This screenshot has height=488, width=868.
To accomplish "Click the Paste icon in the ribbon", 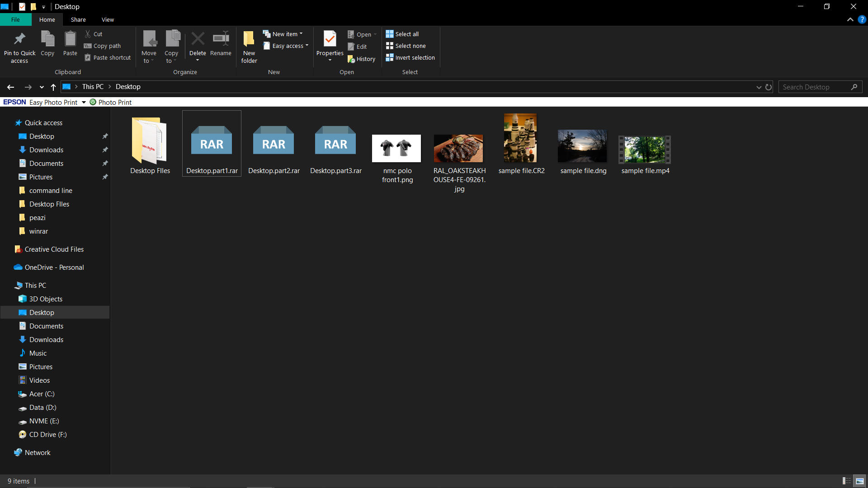I will click(70, 40).
